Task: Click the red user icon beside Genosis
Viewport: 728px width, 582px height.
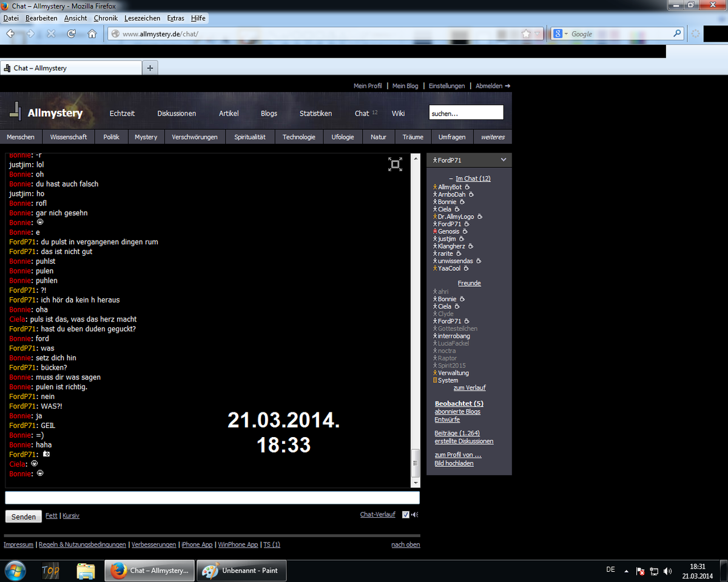Action: tap(435, 232)
